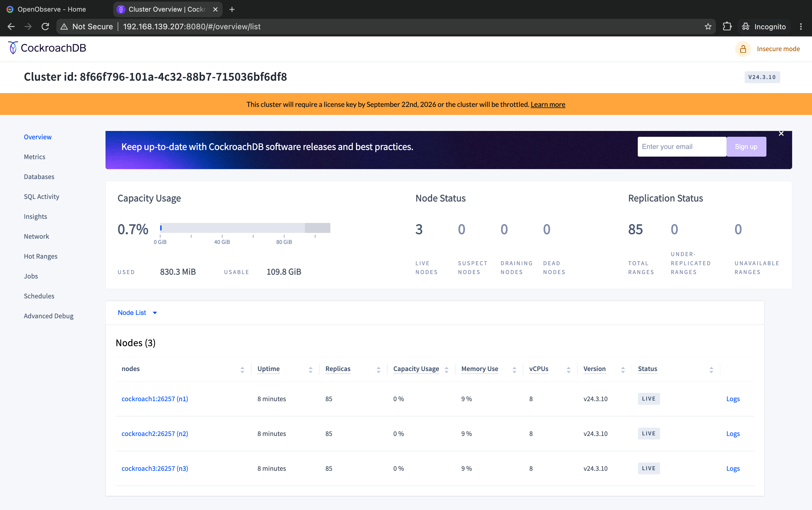The height and width of the screenshot is (510, 812).
Task: Sort by nodes column arrows
Action: tap(242, 370)
